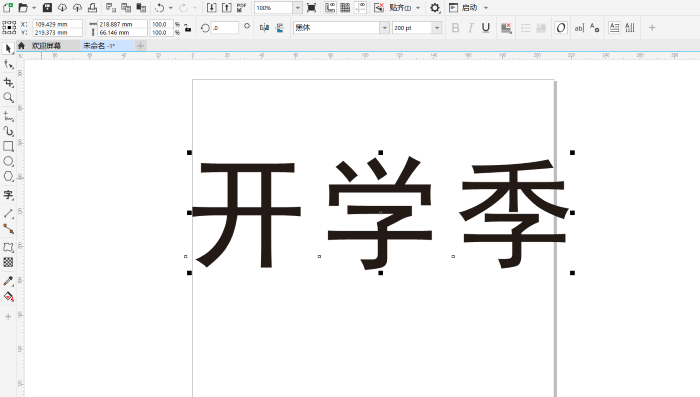The image size is (700, 397).
Task: Select the Shape edit tool
Action: point(8,65)
